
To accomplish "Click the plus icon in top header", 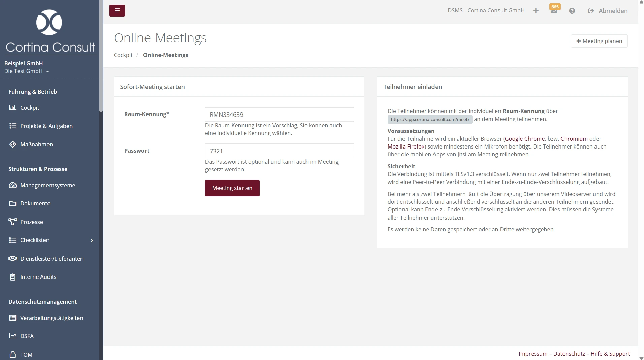I will 536,11.
